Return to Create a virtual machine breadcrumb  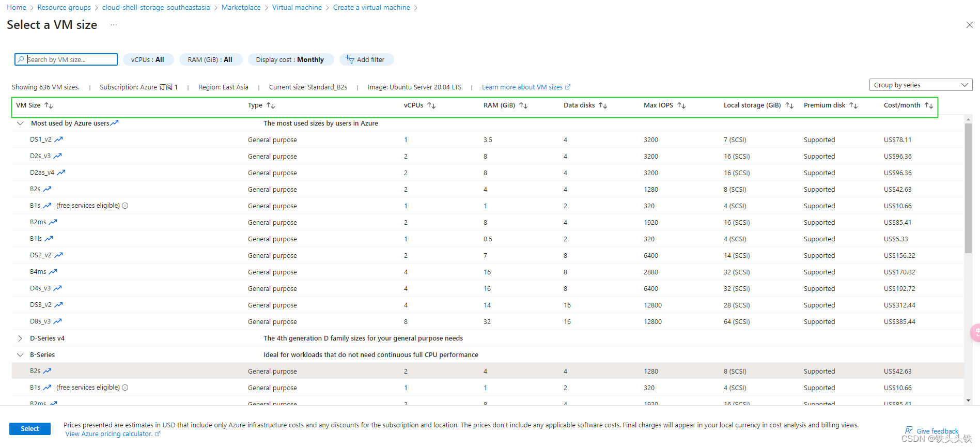[x=372, y=7]
